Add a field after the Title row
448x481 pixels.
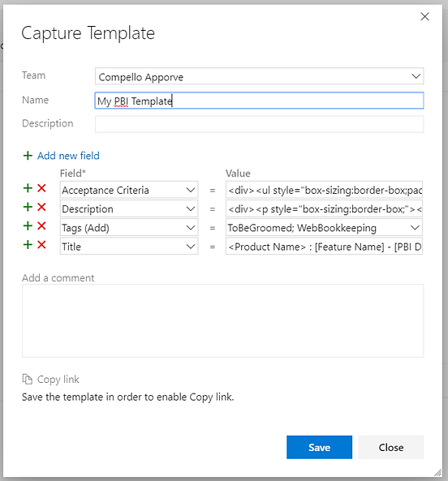click(28, 245)
